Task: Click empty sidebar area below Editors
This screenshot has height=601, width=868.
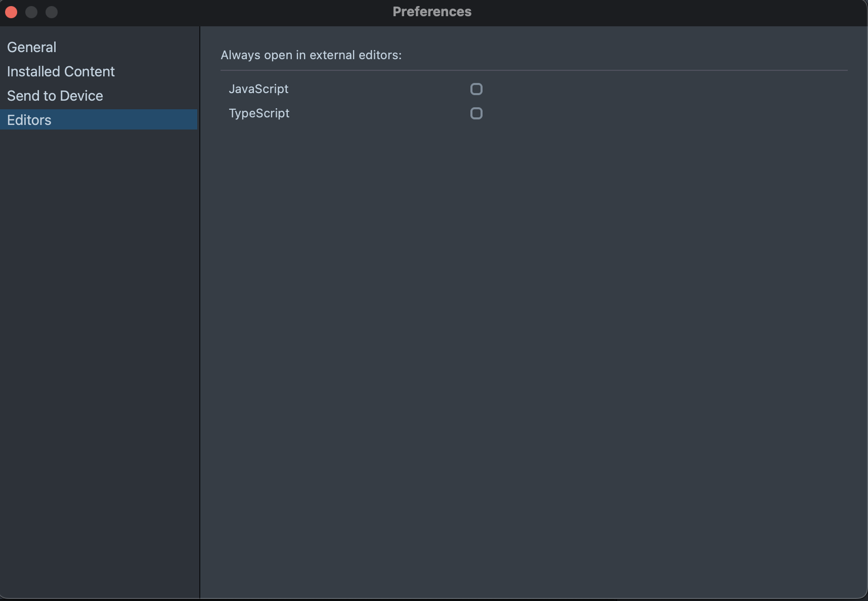Action: [99, 354]
